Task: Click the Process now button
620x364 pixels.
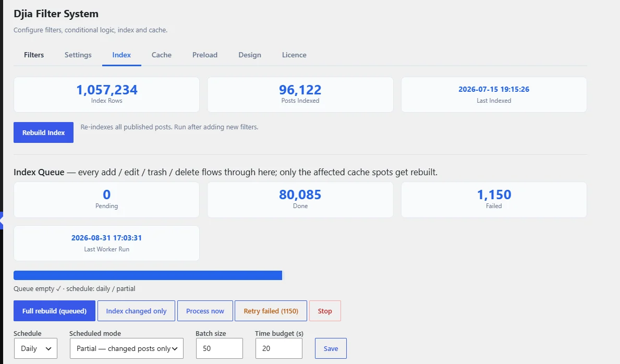Action: point(205,311)
